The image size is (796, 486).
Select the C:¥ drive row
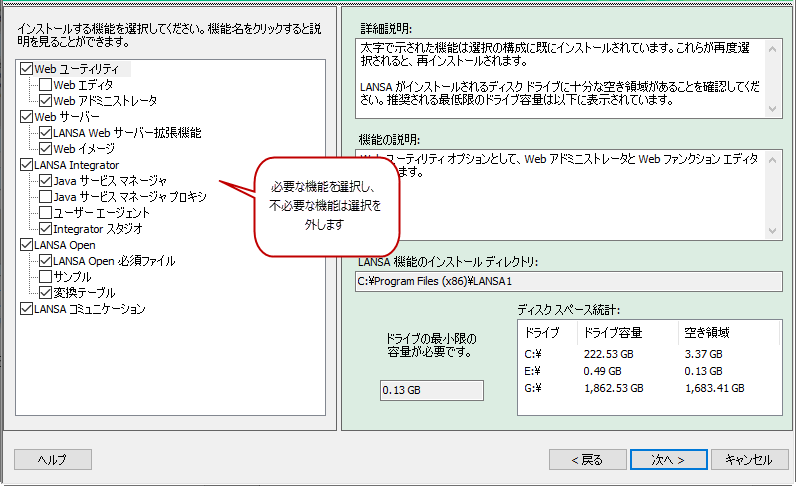pos(649,354)
